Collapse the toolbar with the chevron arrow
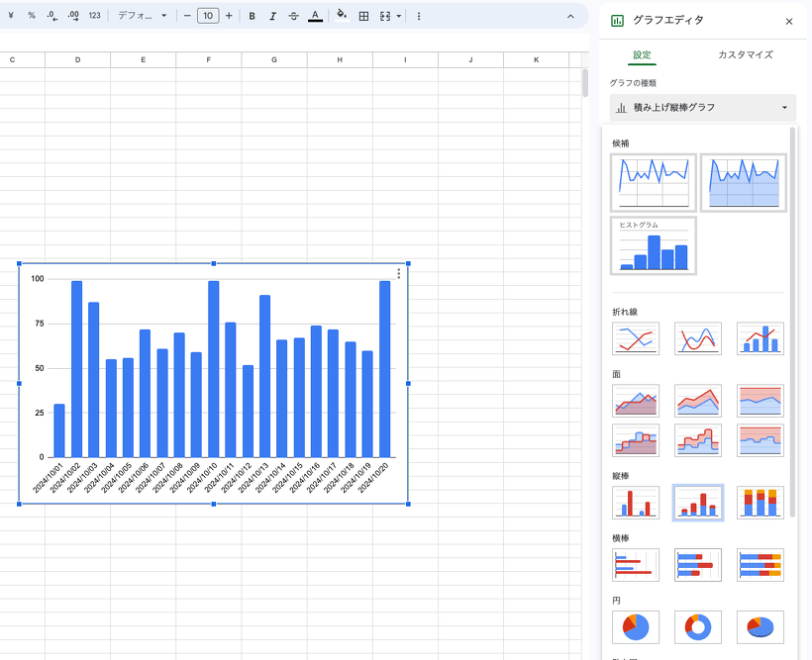 click(x=570, y=16)
